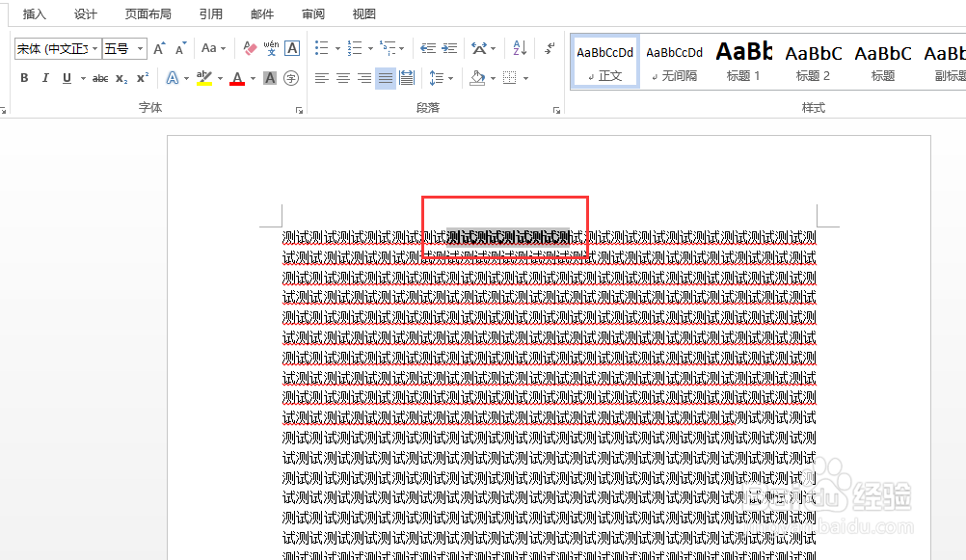The image size is (966, 560).
Task: Apply the 标题 style
Action: tap(883, 62)
